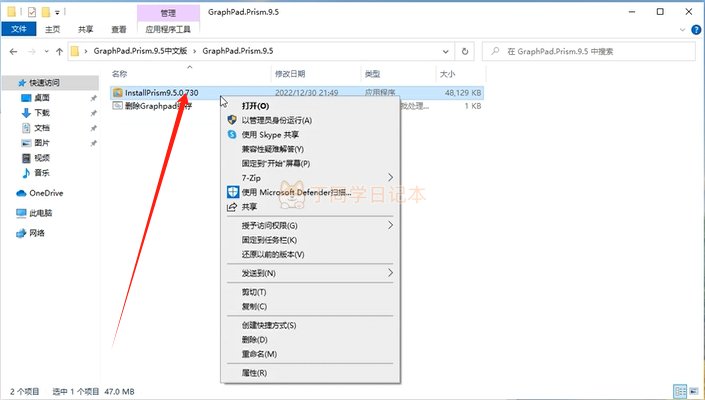
Task: Click GraphPad.Prism.9.5中文版 in the address breadcrumb
Action: pos(140,51)
